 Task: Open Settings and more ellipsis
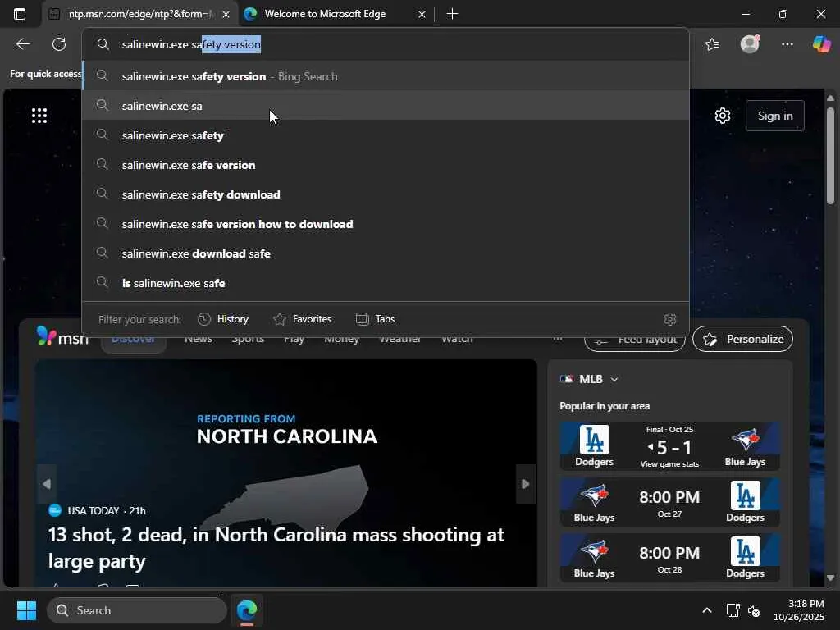787,44
